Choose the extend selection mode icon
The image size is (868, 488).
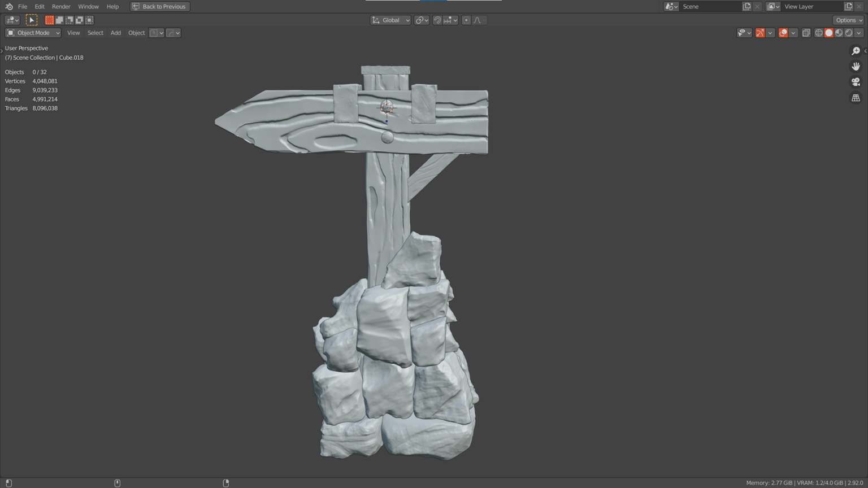tap(59, 20)
